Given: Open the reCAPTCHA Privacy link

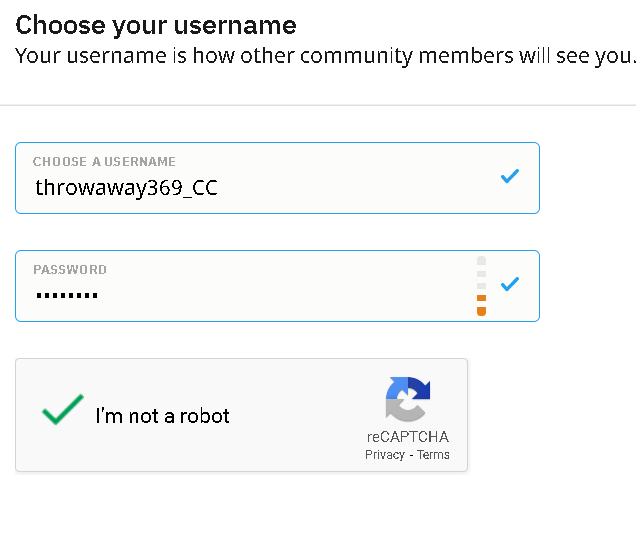Looking at the screenshot, I should [x=384, y=455].
